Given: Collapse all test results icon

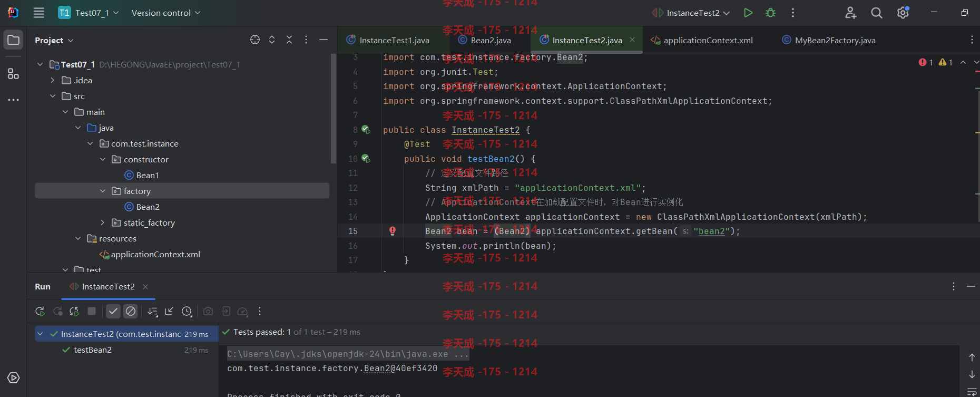Looking at the screenshot, I should point(169,312).
